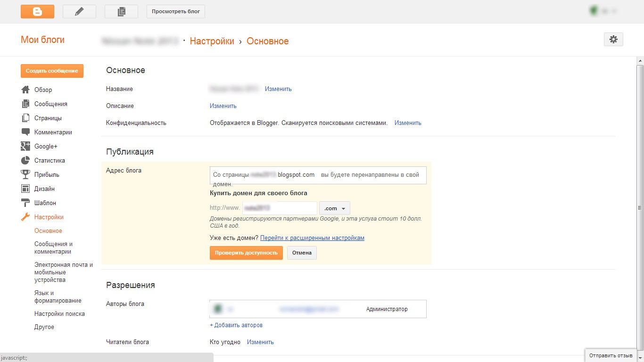This screenshot has width=644, height=362.
Task: Click the author avatar in Авторы блога row
Action: [x=217, y=309]
